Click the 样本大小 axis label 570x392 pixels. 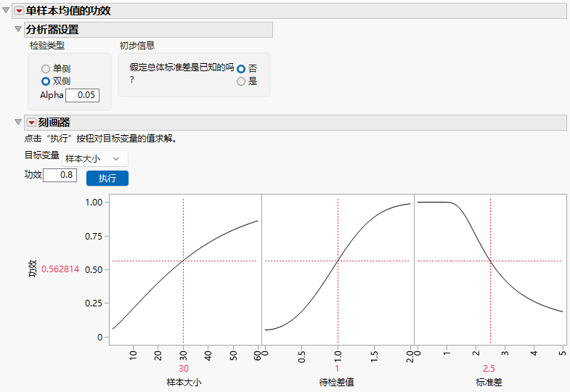coord(184,382)
